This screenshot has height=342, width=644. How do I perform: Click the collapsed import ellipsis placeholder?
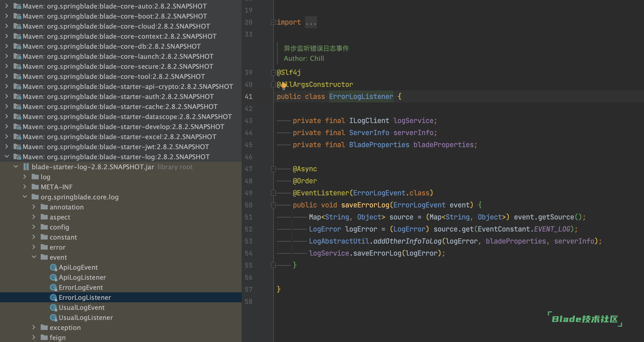point(311,22)
